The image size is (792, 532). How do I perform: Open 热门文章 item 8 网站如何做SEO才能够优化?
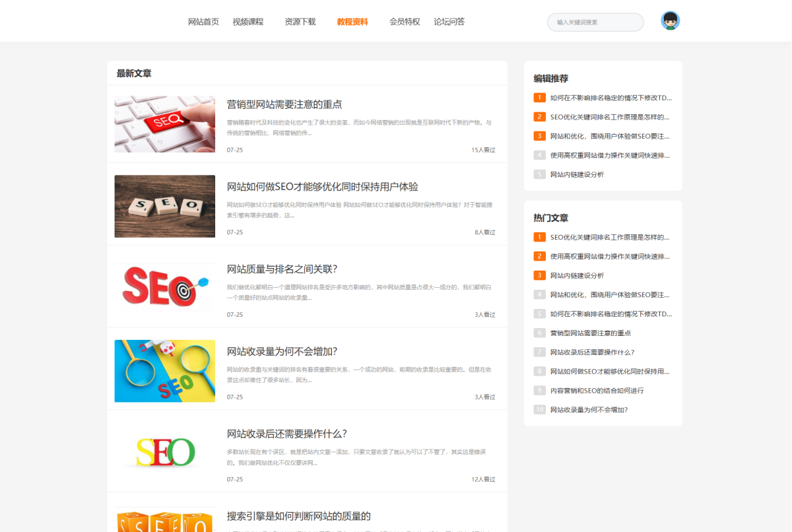(610, 371)
